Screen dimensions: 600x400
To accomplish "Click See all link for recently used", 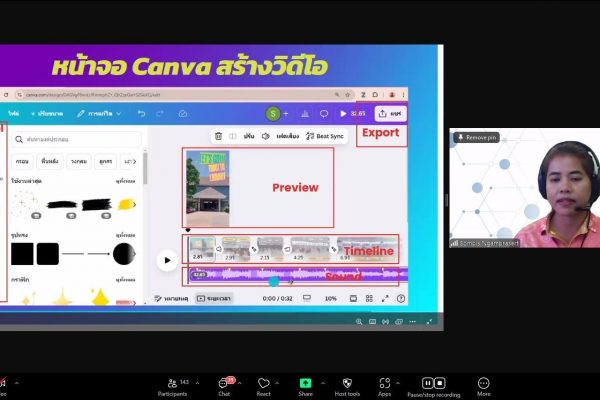I will (126, 181).
